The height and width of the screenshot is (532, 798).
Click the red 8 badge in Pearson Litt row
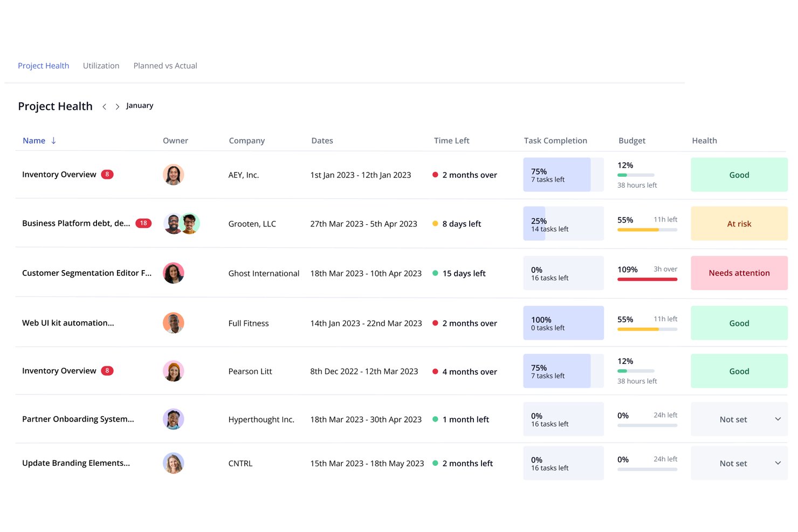(x=107, y=370)
